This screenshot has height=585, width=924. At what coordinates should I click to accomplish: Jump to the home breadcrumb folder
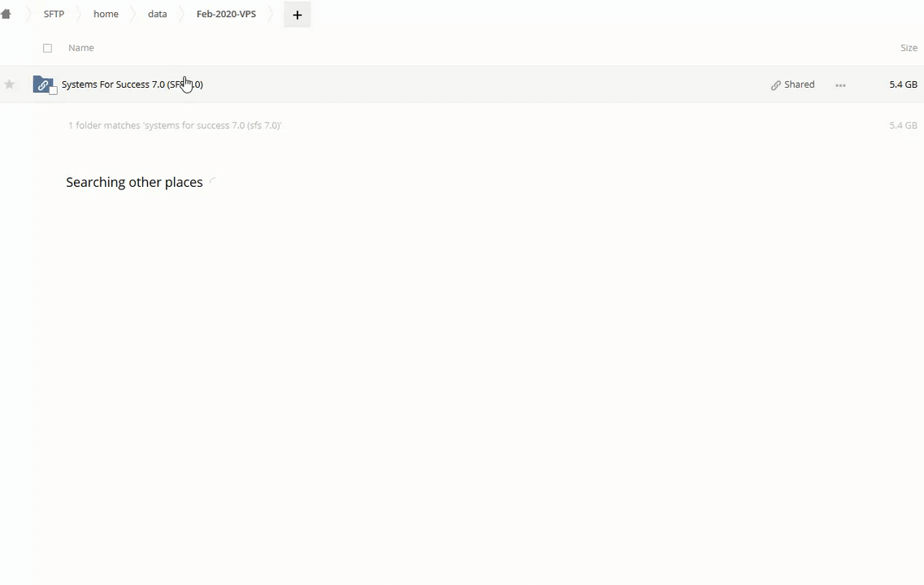click(106, 14)
